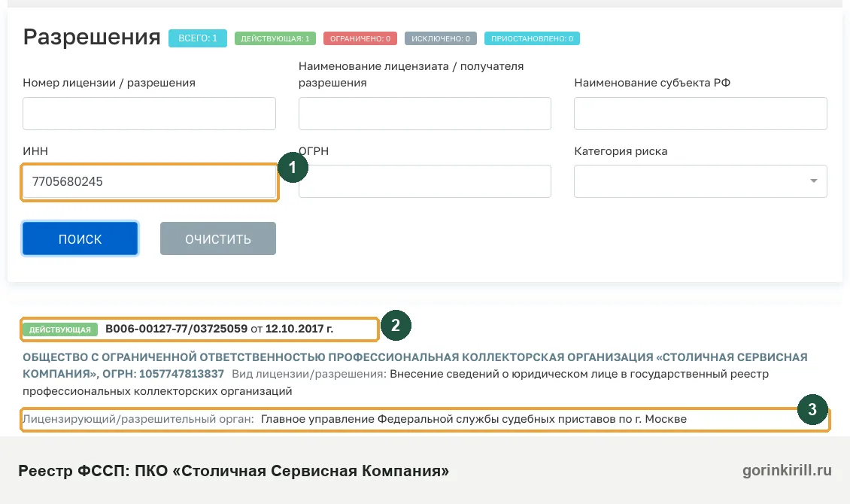Open the «Столичная Сервисная Компания» organization link
Screen dimensions: 850x504
click(x=415, y=366)
